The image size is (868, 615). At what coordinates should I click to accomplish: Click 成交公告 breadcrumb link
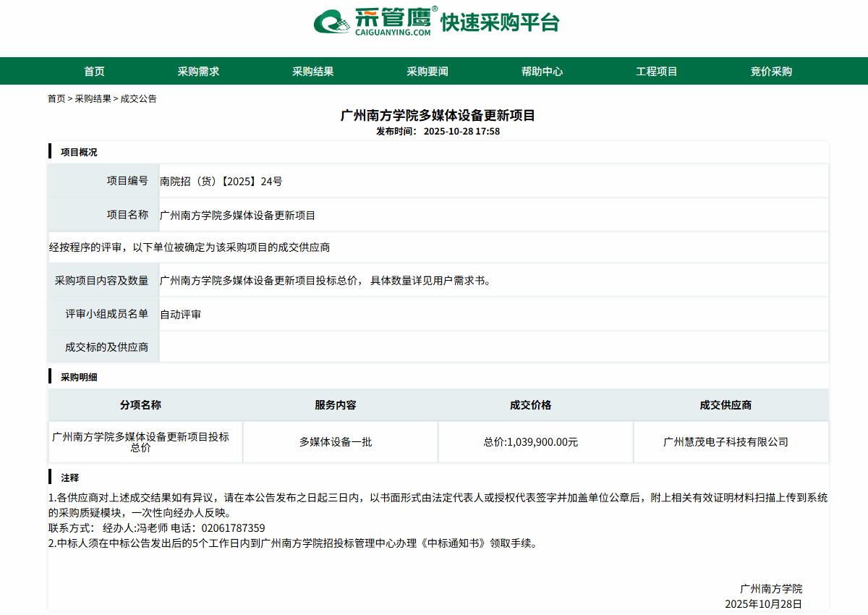138,98
